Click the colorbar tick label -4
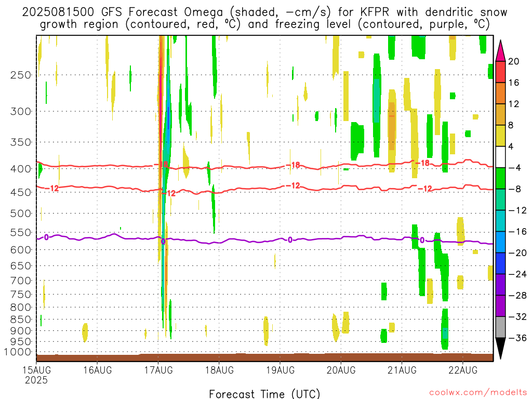 [x=515, y=168]
